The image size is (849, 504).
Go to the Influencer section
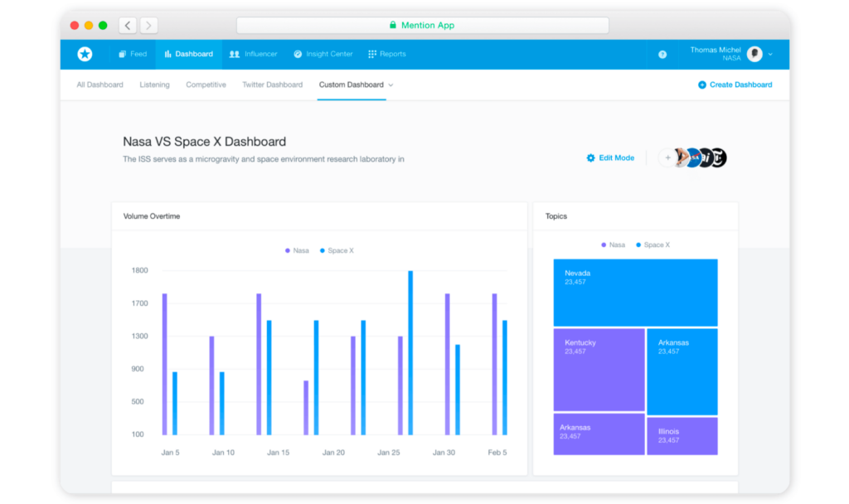pyautogui.click(x=253, y=54)
